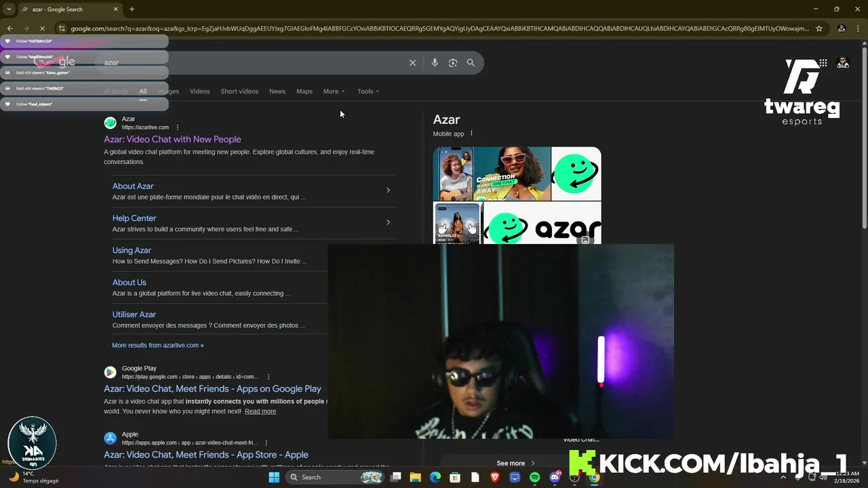This screenshot has height=488, width=868.
Task: Open three-dot options for the Google Play result
Action: (x=269, y=377)
